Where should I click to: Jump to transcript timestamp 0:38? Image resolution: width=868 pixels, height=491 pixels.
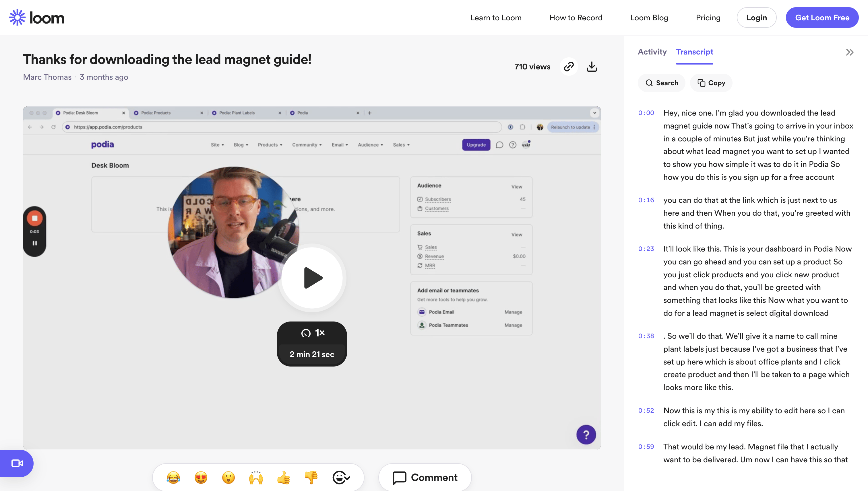(646, 336)
